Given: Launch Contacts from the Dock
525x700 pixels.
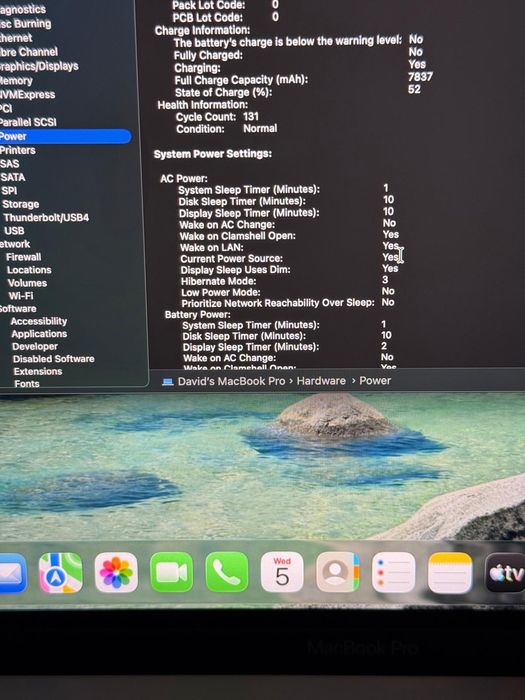Looking at the screenshot, I should 338,572.
